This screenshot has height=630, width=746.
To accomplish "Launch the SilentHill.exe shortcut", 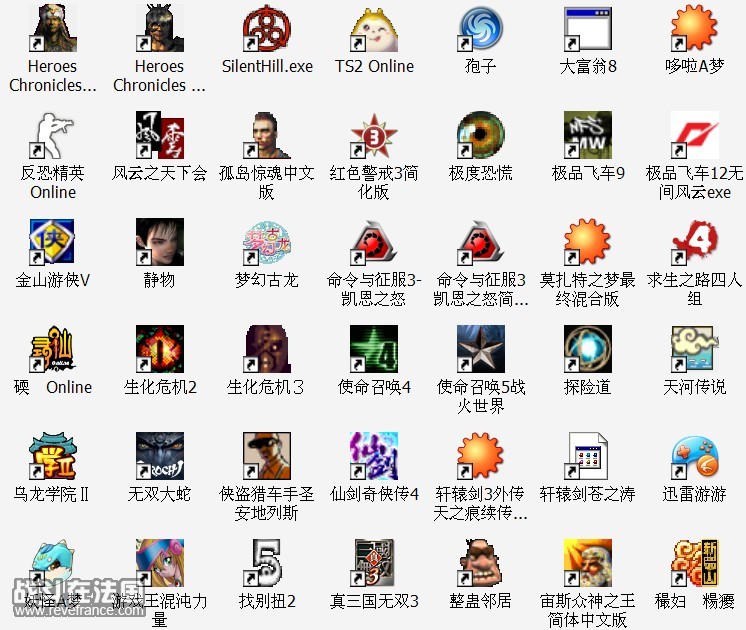I will (266, 28).
